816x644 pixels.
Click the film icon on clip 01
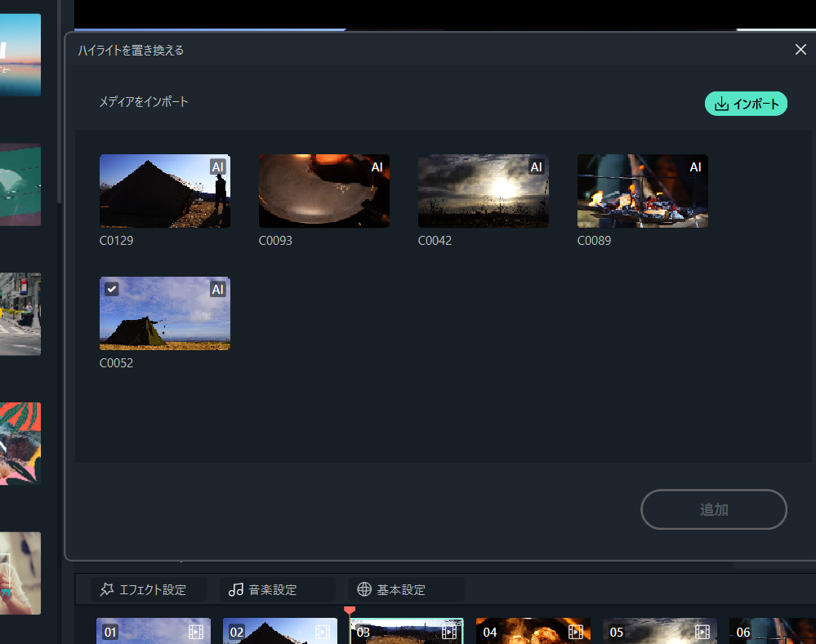pos(196,632)
